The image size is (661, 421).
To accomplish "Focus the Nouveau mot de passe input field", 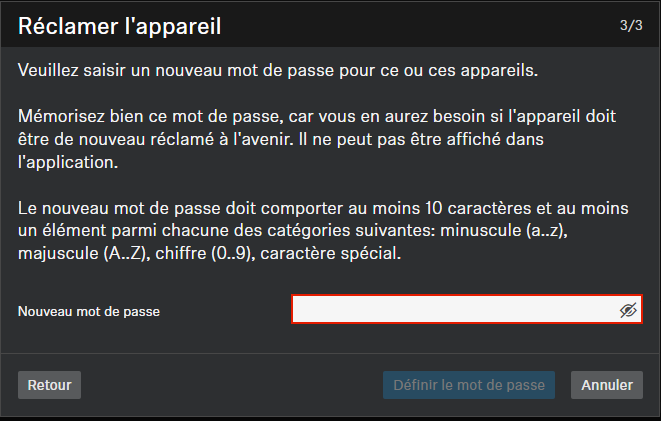I will 467,309.
